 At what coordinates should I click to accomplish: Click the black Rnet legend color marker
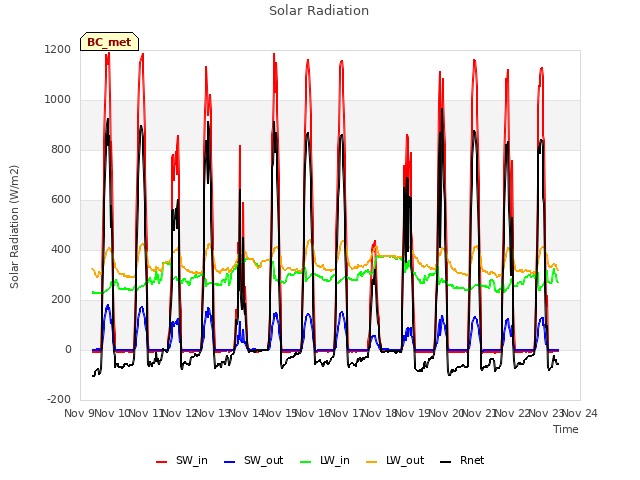coord(446,462)
